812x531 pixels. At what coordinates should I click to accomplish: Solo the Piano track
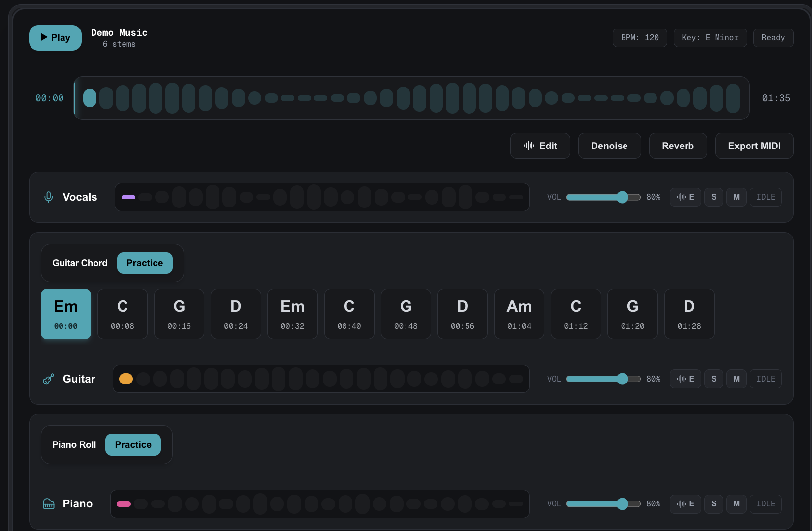point(714,504)
